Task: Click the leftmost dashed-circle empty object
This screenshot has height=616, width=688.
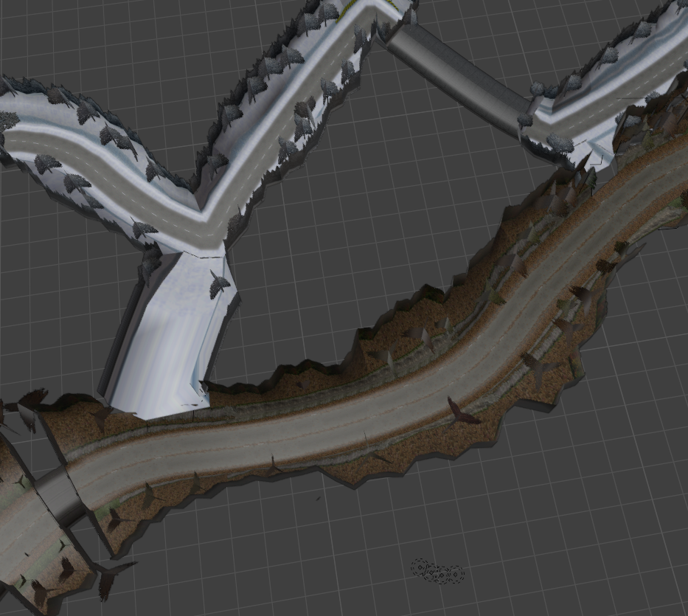Action: [x=420, y=566]
